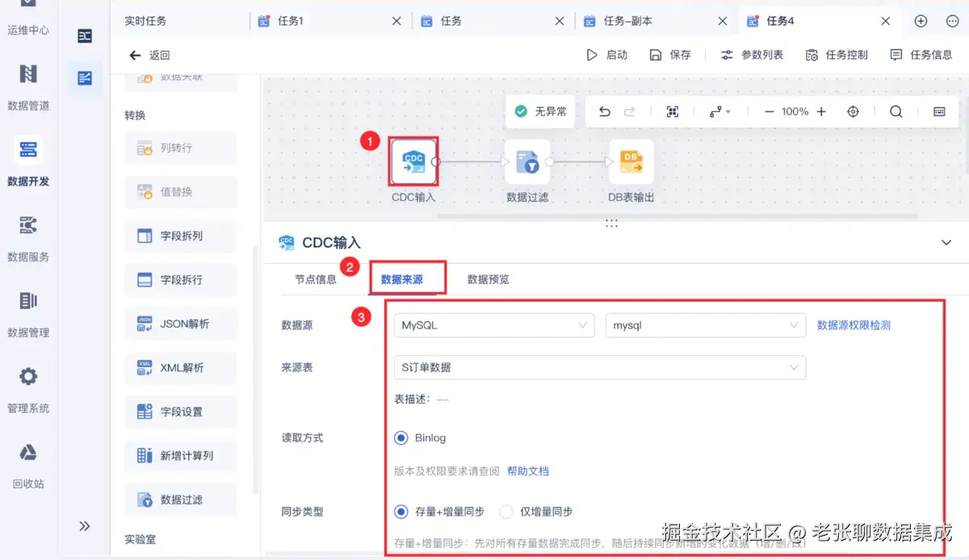Expand the sidebar with double-chevron icon
969x560 pixels.
pos(85,526)
